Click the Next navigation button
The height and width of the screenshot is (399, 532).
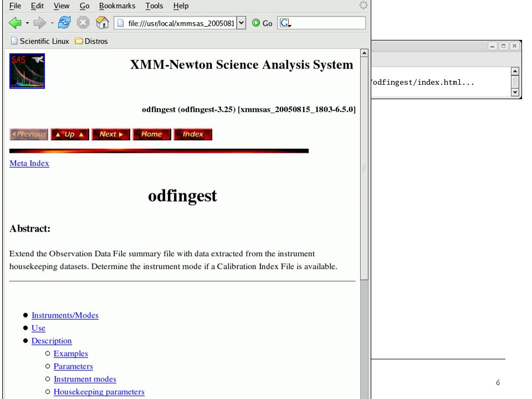click(111, 134)
